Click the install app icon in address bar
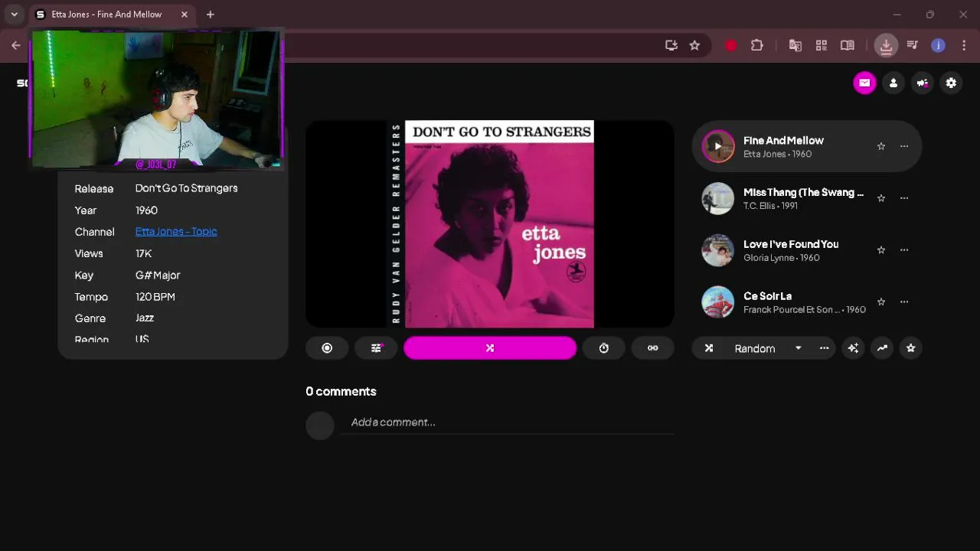This screenshot has width=980, height=551. 671,45
